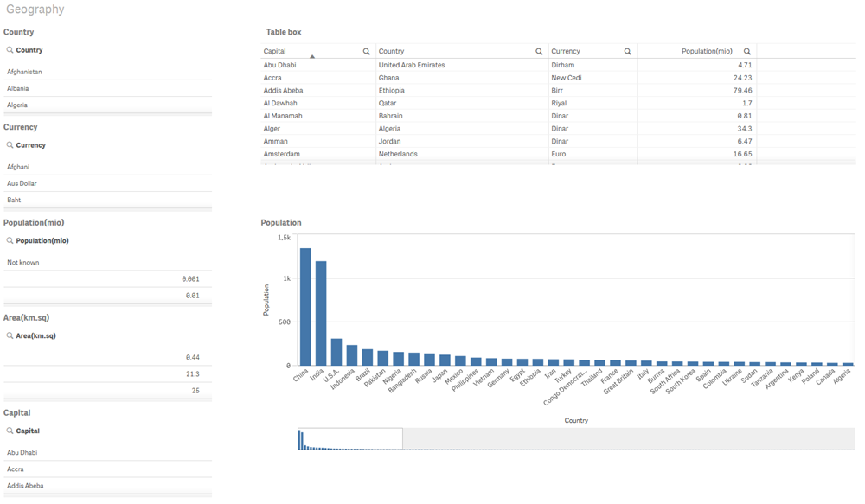Screen dimensions: 865x504
Task: Select Albania in Country filter list
Action: tap(18, 89)
